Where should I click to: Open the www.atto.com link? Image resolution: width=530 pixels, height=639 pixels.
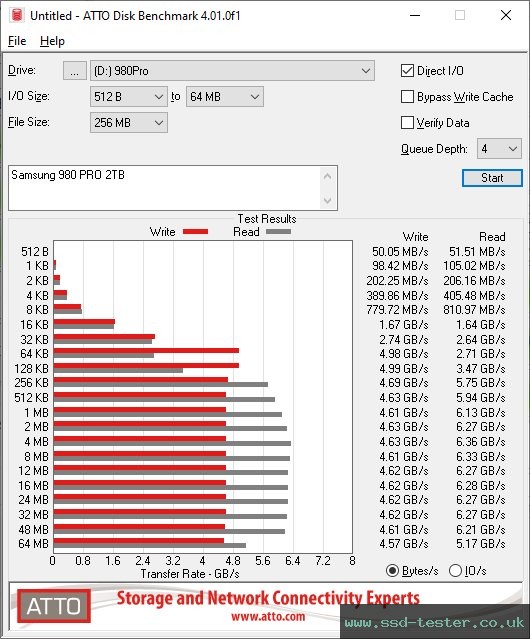click(268, 617)
